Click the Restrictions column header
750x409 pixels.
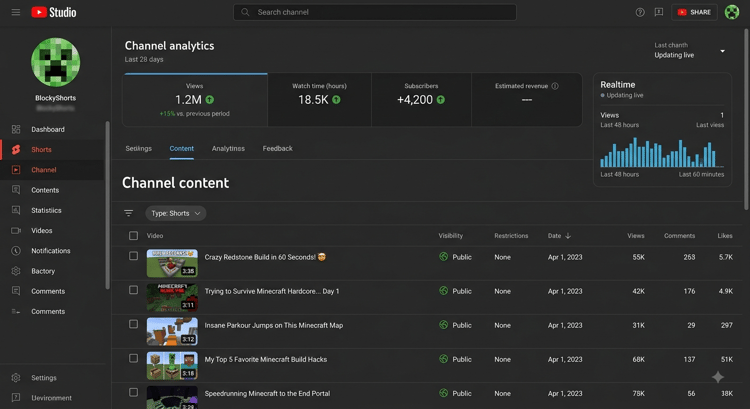coord(511,235)
